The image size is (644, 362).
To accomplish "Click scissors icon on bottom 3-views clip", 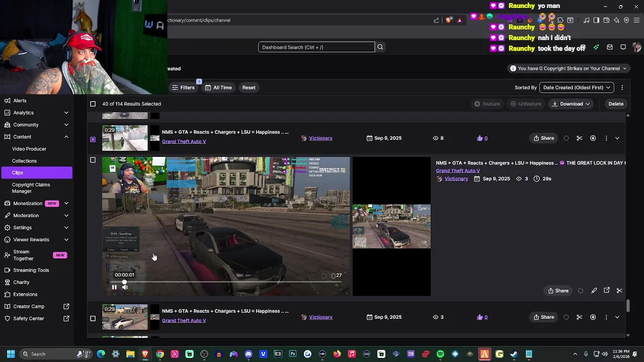I will (580, 317).
